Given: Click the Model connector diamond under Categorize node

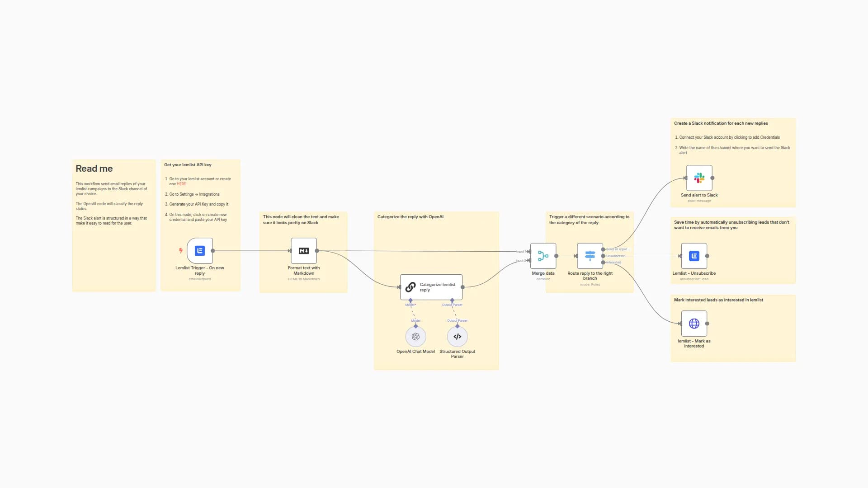Looking at the screenshot, I should pyautogui.click(x=410, y=300).
